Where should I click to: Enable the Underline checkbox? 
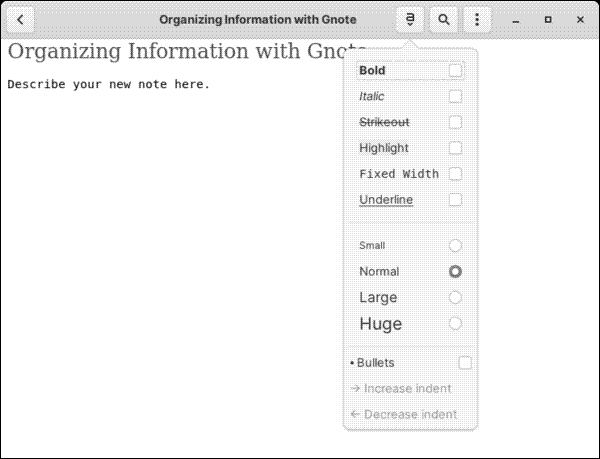455,200
